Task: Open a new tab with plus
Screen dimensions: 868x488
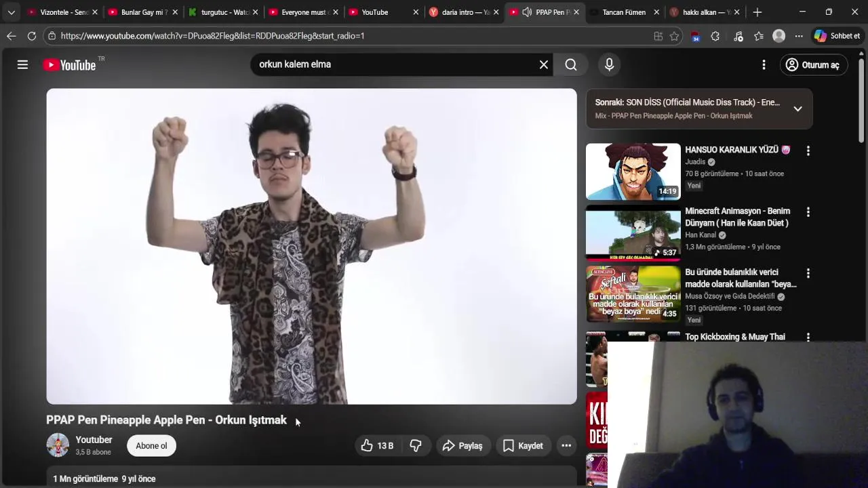Action: pyautogui.click(x=757, y=12)
